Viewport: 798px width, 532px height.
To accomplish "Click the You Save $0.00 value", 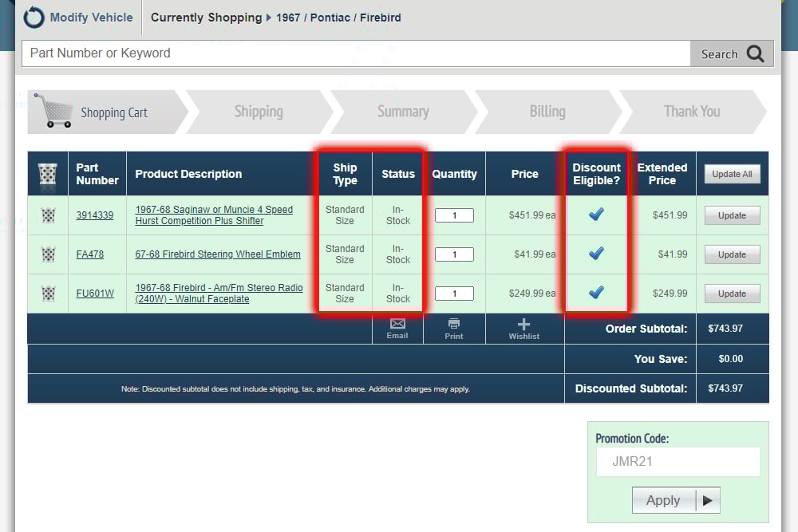I will click(731, 359).
